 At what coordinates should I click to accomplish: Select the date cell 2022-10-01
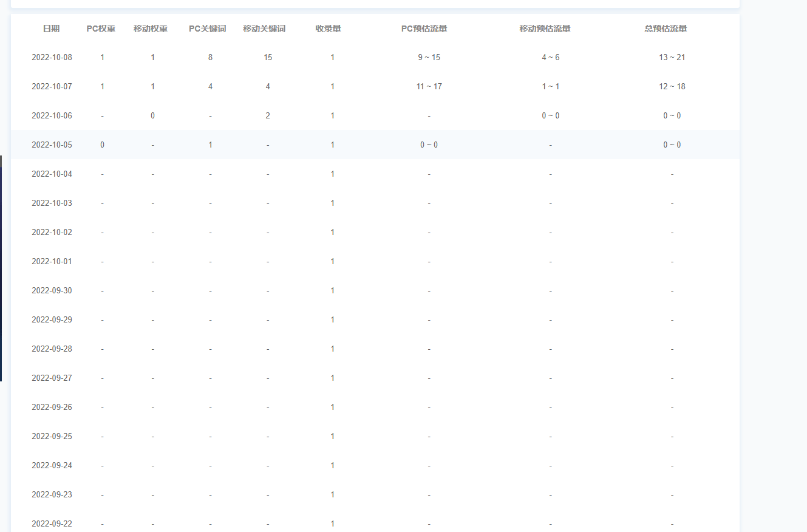52,261
